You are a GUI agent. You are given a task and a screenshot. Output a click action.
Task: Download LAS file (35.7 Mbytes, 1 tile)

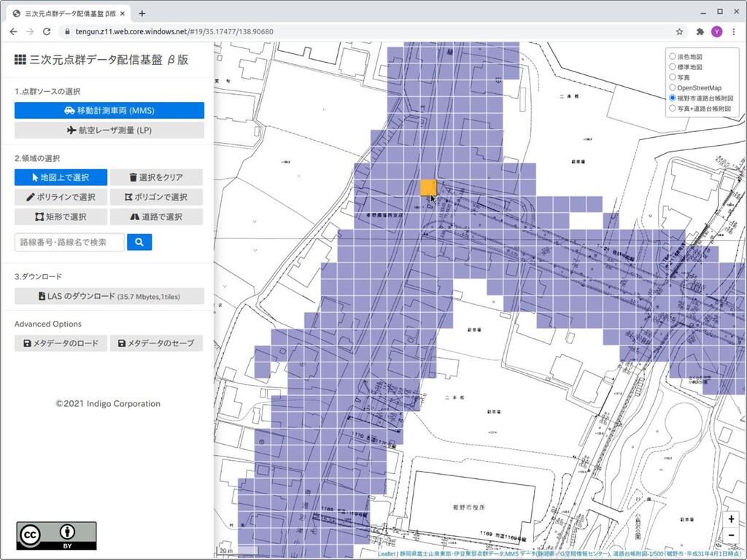click(109, 296)
